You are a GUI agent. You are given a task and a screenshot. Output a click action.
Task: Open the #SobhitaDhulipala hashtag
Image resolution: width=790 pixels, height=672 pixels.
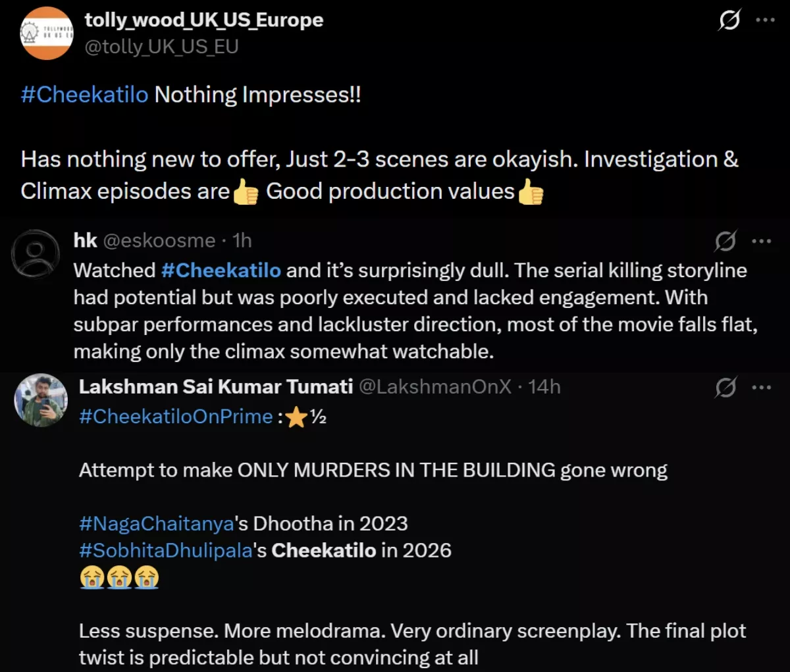click(166, 550)
